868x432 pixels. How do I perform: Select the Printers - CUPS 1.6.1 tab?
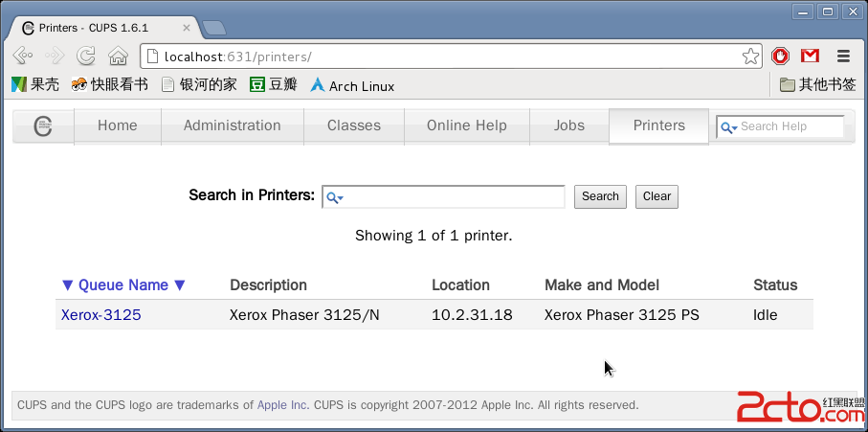(x=105, y=28)
